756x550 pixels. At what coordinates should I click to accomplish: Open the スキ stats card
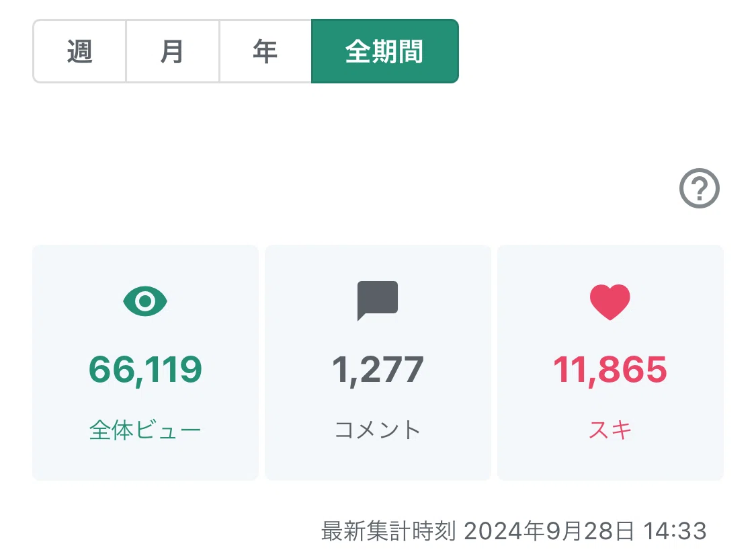(610, 363)
